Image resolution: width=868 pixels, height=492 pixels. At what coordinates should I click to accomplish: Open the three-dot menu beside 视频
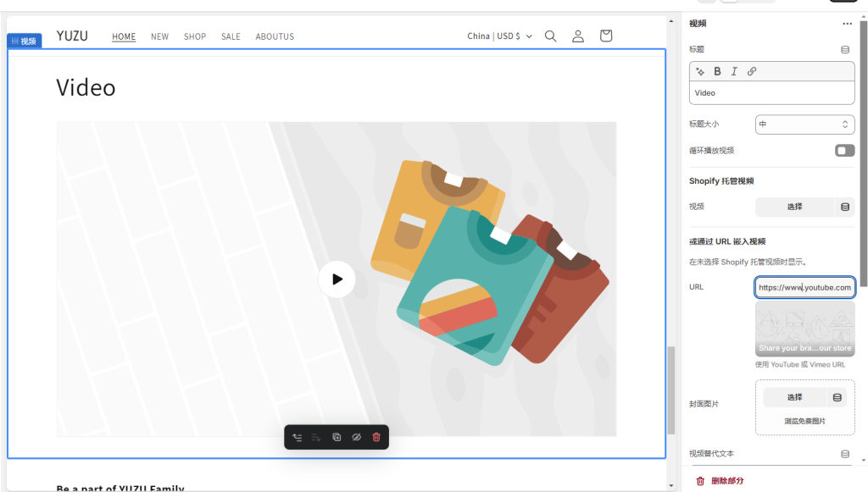pyautogui.click(x=847, y=24)
